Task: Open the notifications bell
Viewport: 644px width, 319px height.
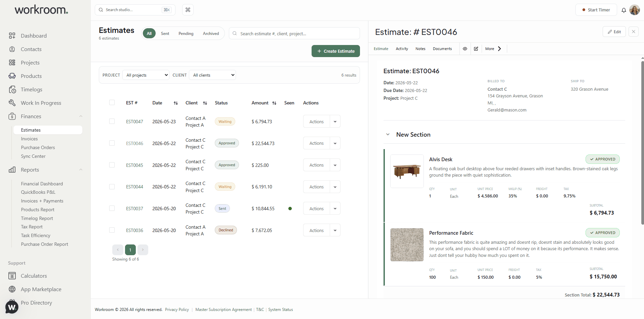Action: [x=623, y=10]
